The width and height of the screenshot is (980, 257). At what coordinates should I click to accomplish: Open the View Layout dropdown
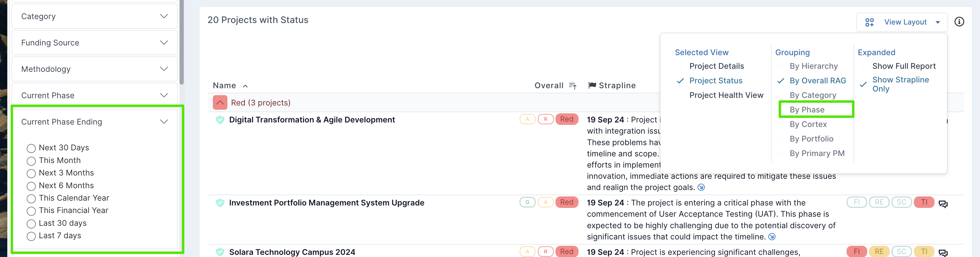coord(902,22)
